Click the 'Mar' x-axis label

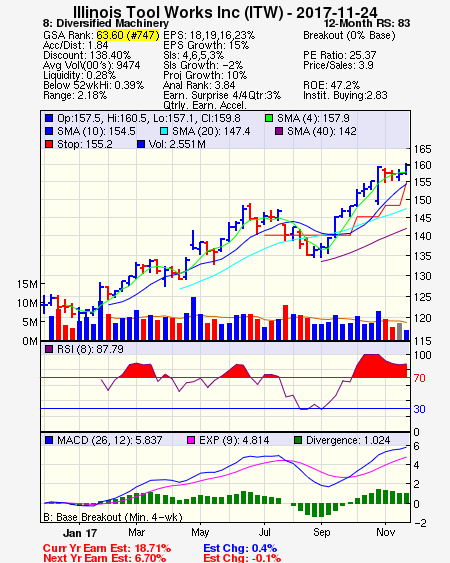click(136, 532)
